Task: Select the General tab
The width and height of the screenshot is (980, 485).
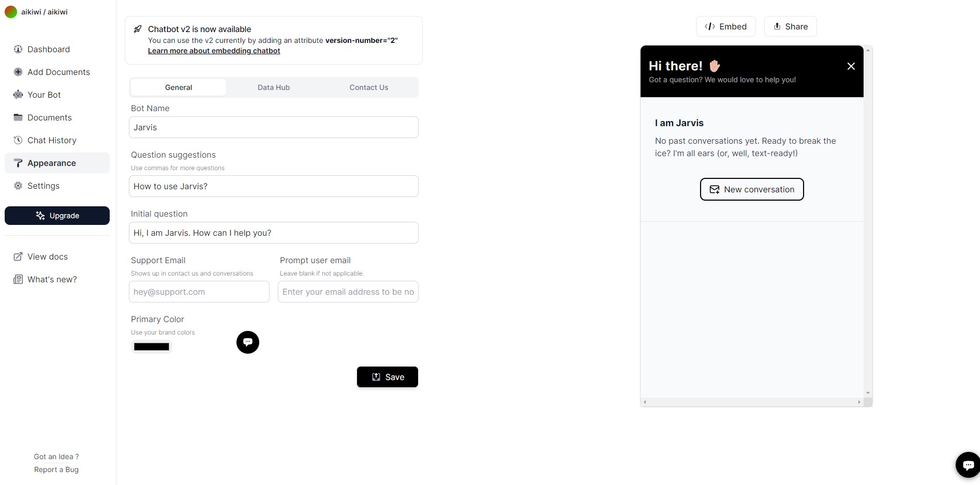Action: pos(179,87)
